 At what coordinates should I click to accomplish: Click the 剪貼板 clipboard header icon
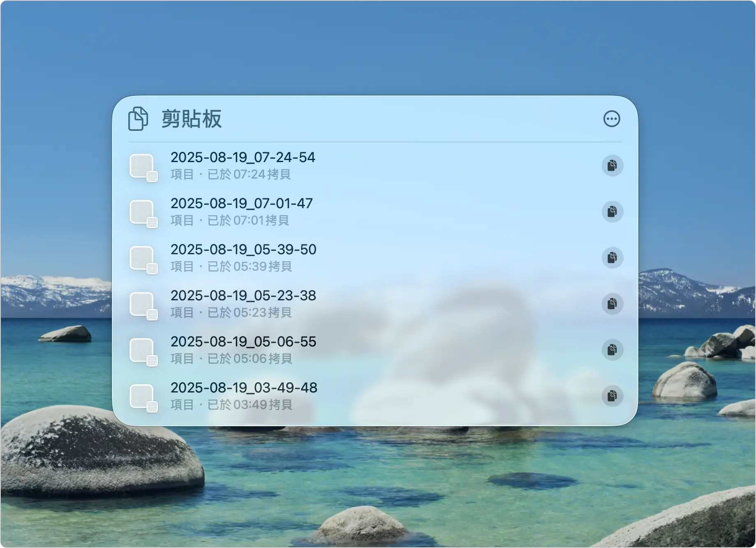(138, 119)
